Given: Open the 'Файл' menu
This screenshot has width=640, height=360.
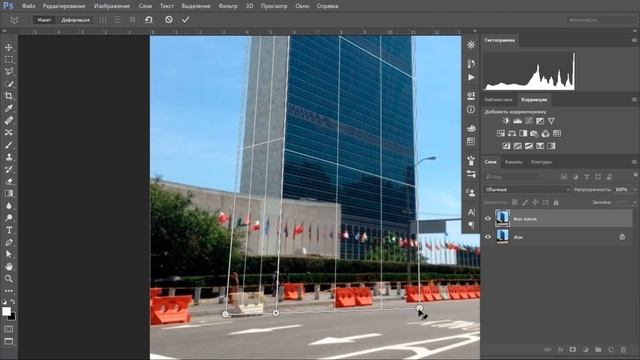Looking at the screenshot, I should click(x=28, y=6).
